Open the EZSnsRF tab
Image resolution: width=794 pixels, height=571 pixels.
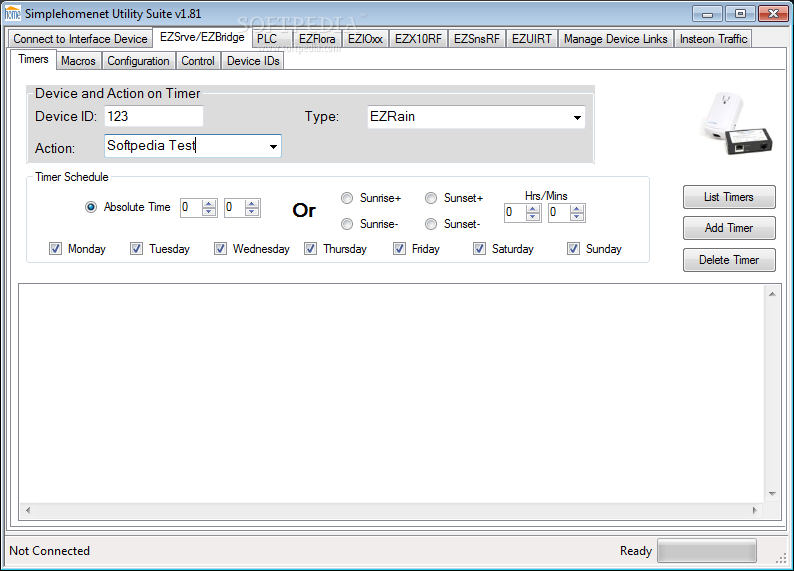pos(477,39)
